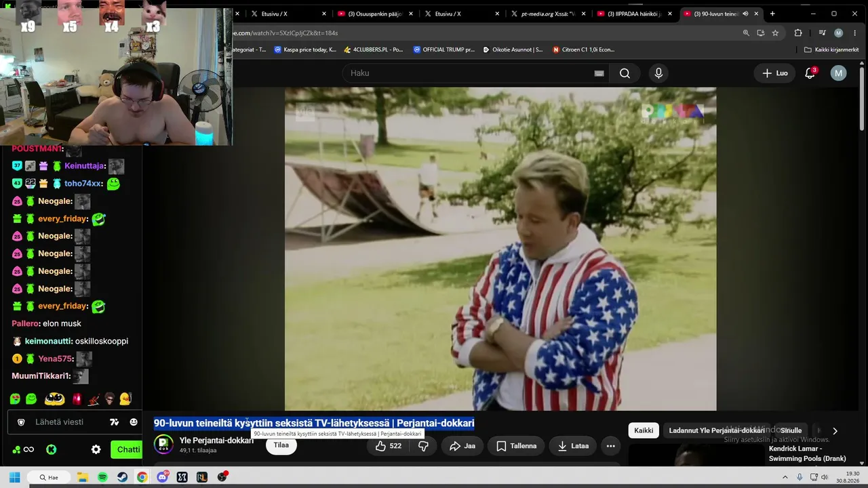Click the zoom magnifier icon in the address bar

[746, 33]
